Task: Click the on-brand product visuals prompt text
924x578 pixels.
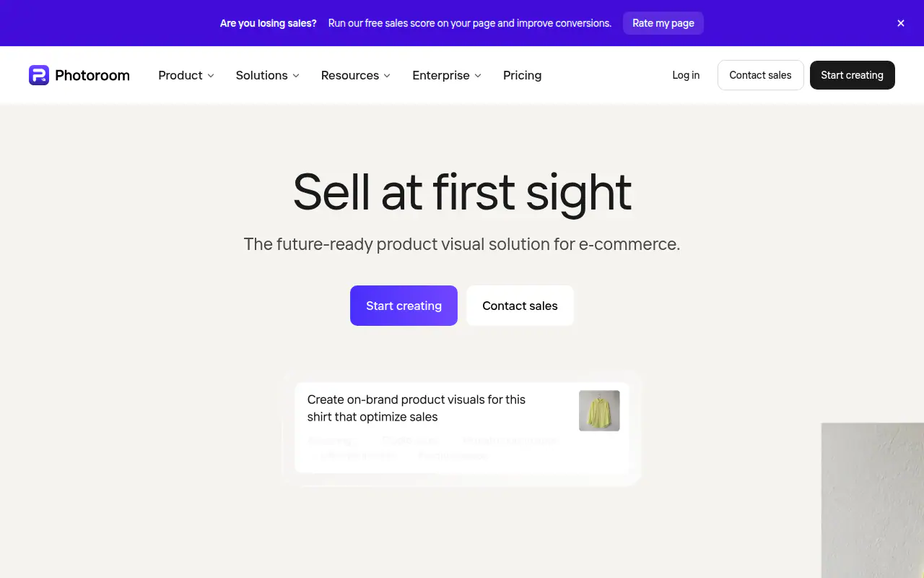Action: (x=417, y=408)
